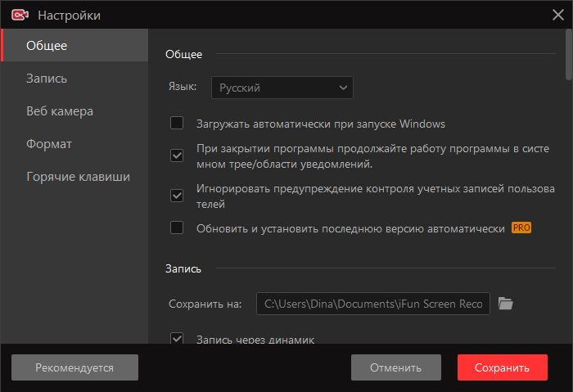Screen dimensions: 573x392
Task: Enable automatic loading at Windows startup checkbox
Action: coord(177,123)
